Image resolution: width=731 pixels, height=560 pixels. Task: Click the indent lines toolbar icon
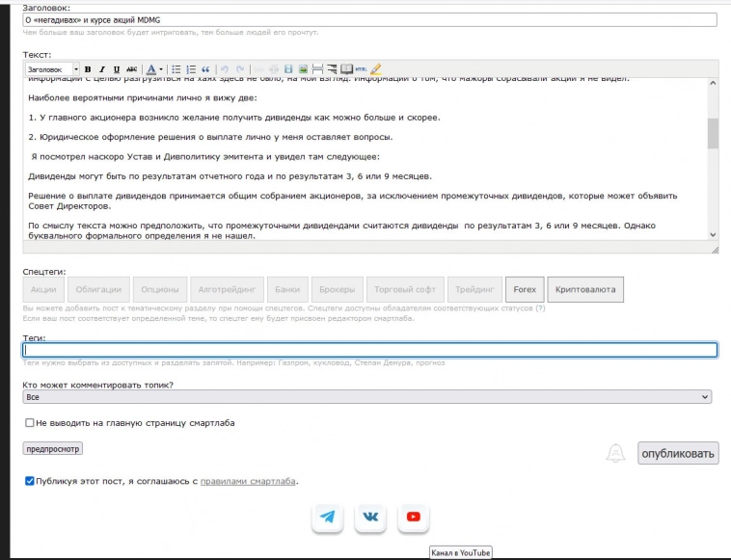[332, 69]
